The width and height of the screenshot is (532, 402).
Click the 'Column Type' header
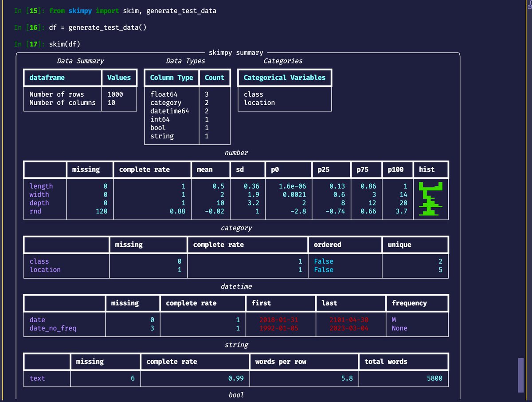(172, 77)
